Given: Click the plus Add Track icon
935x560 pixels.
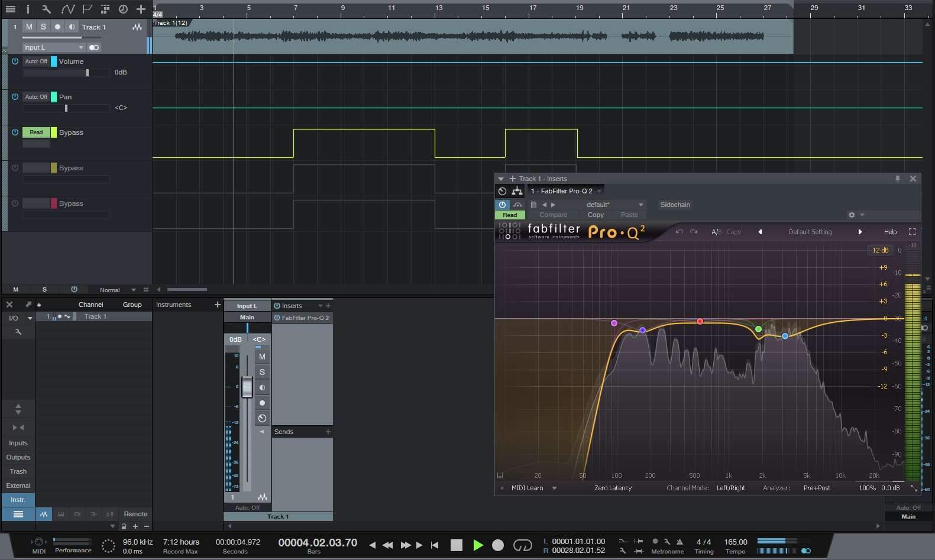Looking at the screenshot, I should 141,9.
